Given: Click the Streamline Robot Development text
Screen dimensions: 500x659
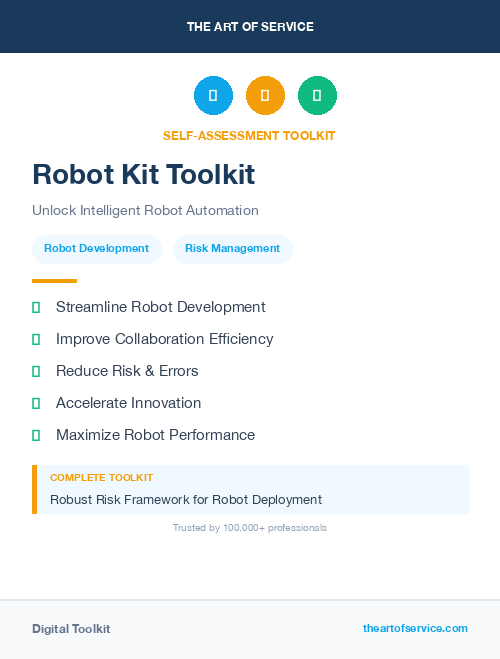Looking at the screenshot, I should coord(161,307).
